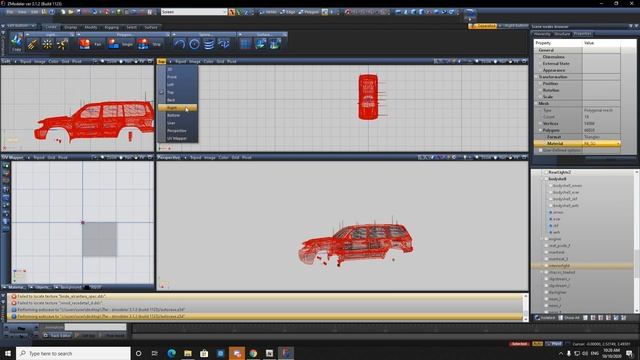Switch to the Surface tab
The height and width of the screenshot is (360, 640).
tap(151, 27)
